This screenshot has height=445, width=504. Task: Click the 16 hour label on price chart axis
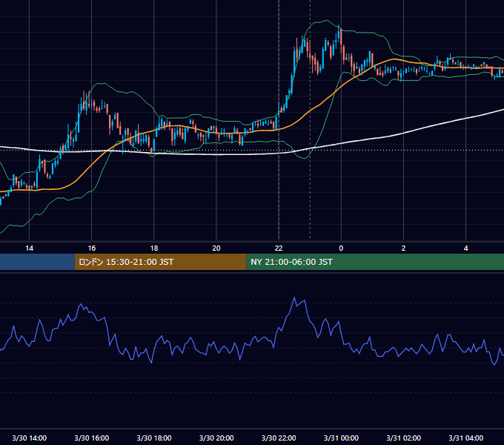point(92,248)
